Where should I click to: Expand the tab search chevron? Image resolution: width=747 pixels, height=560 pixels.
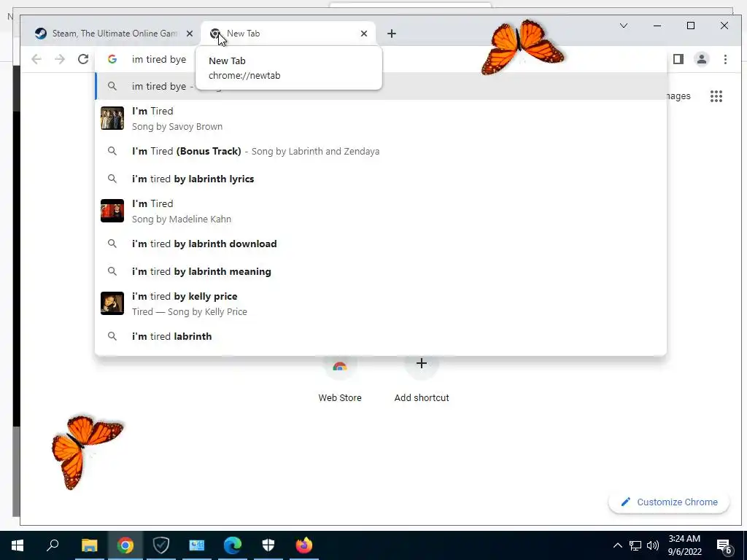[x=624, y=26]
